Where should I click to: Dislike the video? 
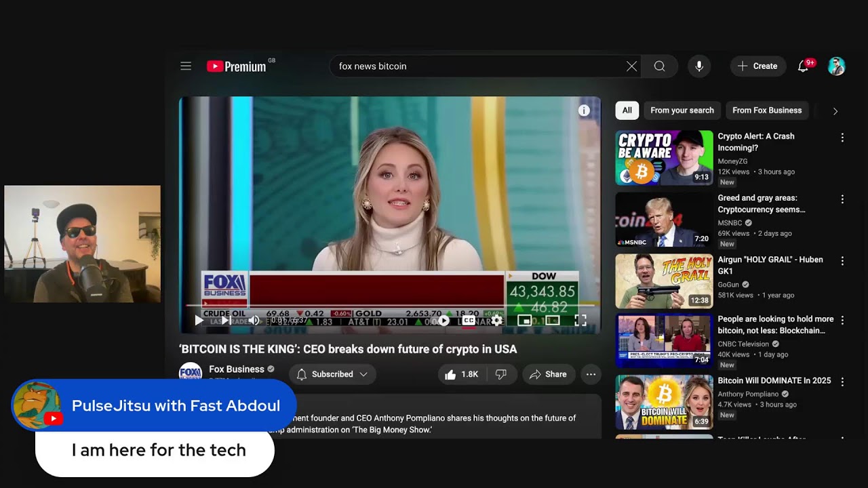tap(501, 374)
